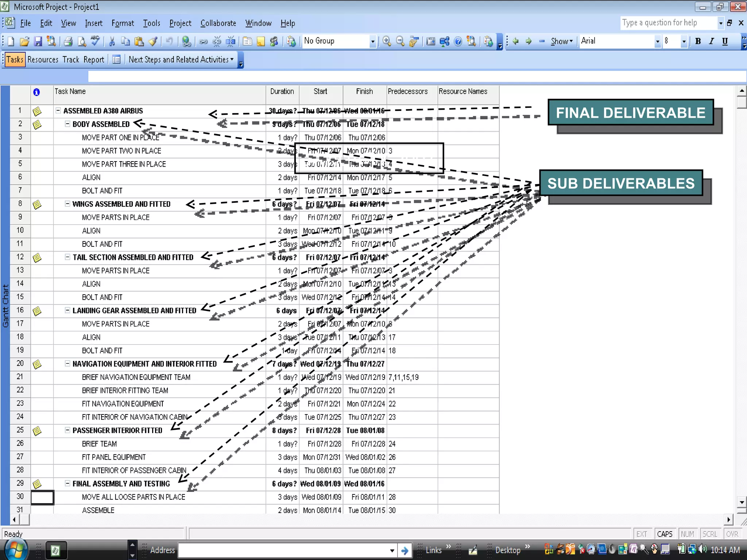Collapse WINGS ASSEMBLED AND FITTED subtasks
The height and width of the screenshot is (560, 747).
pyautogui.click(x=67, y=204)
